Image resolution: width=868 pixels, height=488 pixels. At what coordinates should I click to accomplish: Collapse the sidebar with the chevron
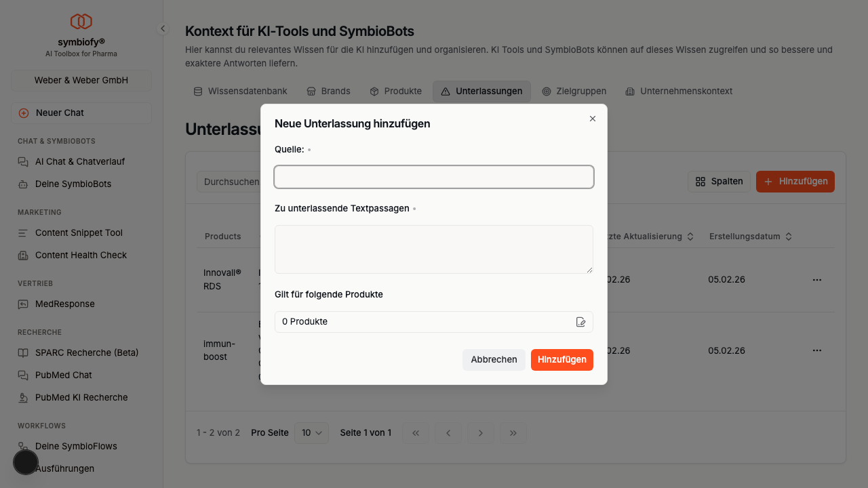(x=162, y=28)
